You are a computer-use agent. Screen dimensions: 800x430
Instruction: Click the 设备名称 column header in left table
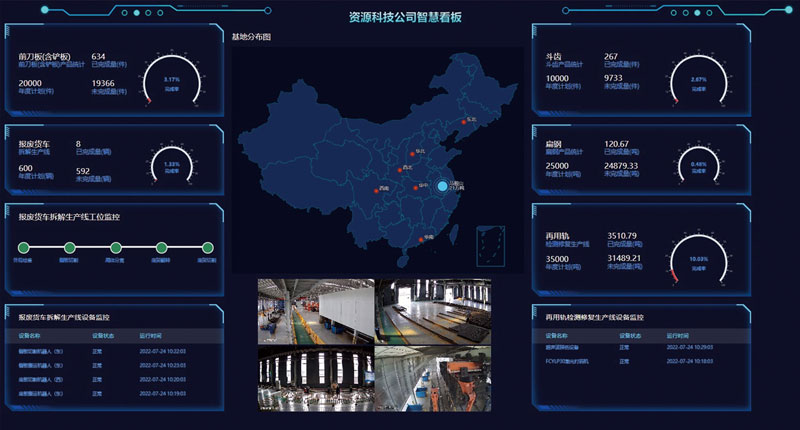[30, 336]
